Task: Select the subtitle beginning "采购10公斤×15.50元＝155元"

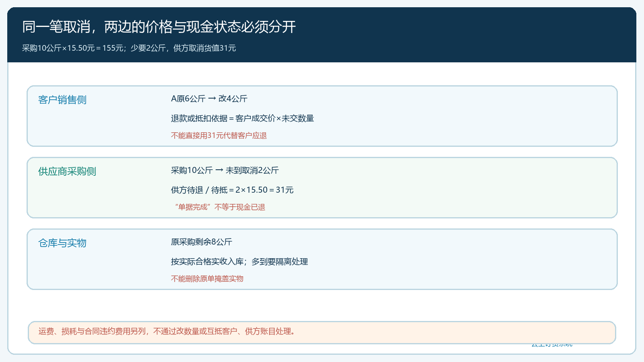Action: (129, 48)
